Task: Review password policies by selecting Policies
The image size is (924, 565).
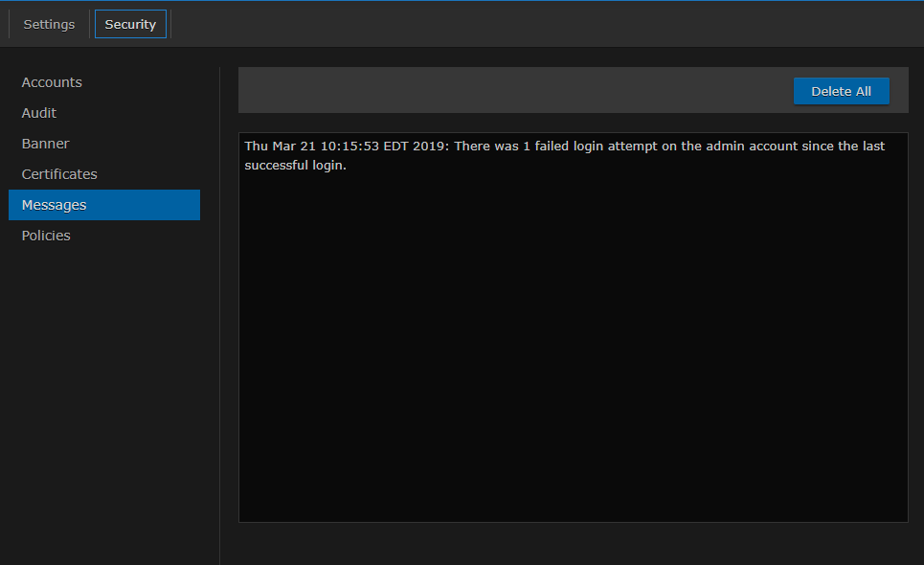Action: click(45, 236)
